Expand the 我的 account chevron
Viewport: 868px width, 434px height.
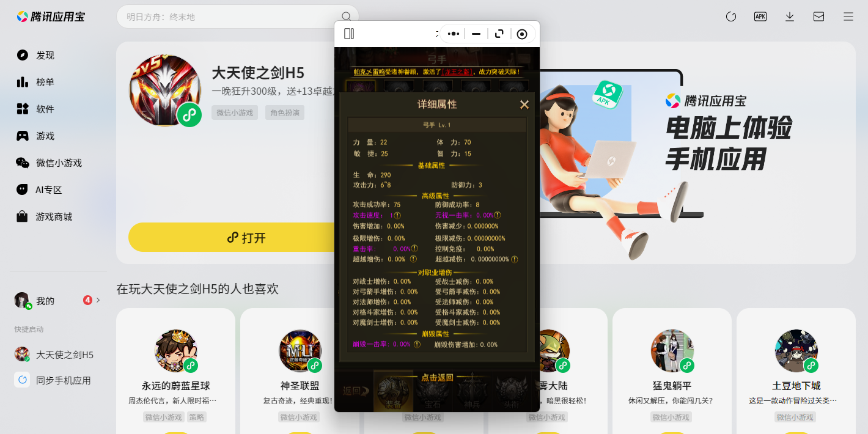pyautogui.click(x=98, y=300)
